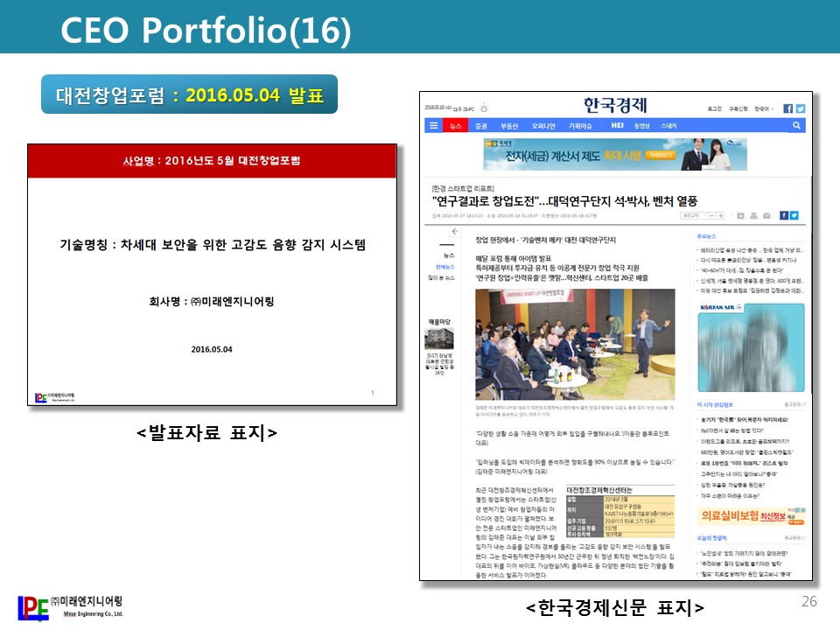840x630 pixels.
Task: Click the article subheading beginning 창업 현장에서
Action: [x=545, y=240]
